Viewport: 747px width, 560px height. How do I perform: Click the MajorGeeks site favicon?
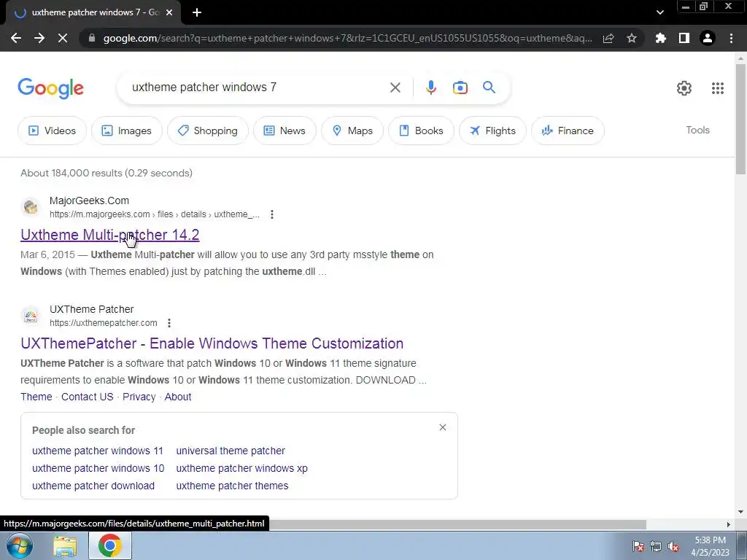(31, 207)
